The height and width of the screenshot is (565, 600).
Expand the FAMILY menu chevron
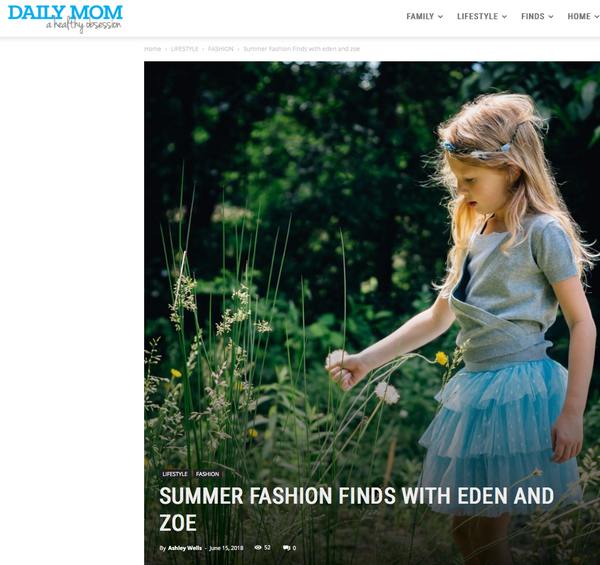(x=440, y=16)
